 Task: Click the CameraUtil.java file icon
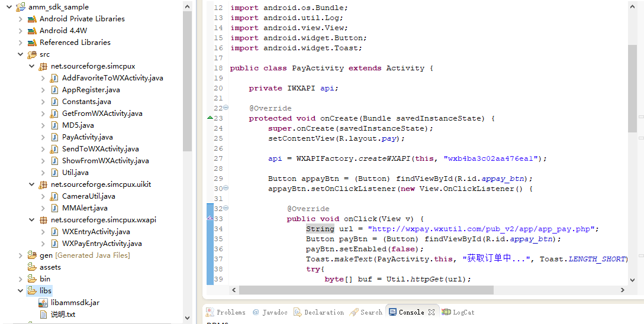click(54, 196)
